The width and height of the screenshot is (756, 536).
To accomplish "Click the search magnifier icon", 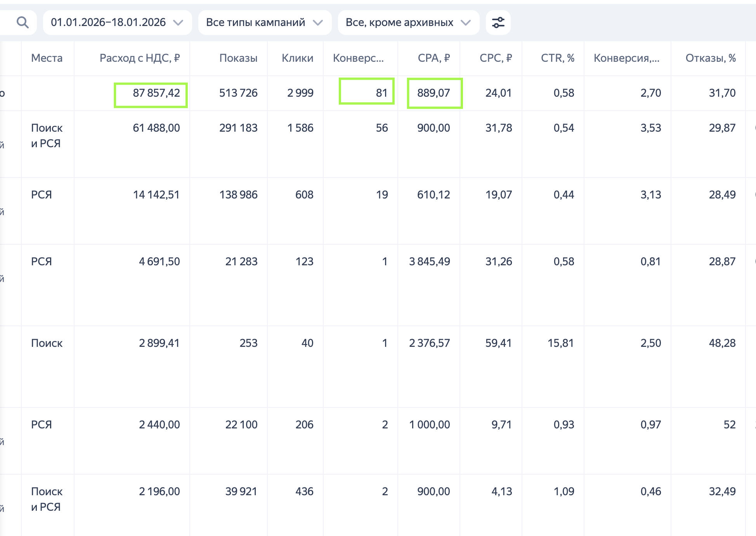I will point(23,23).
